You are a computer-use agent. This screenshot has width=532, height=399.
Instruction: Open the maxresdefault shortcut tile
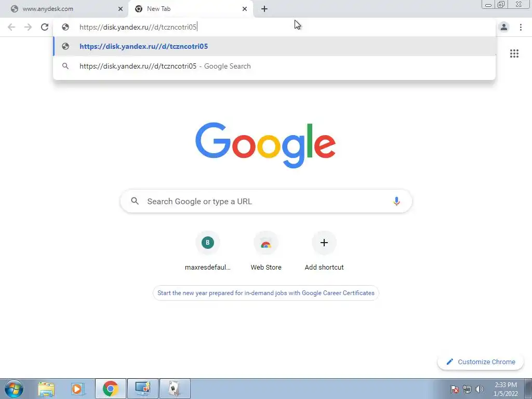tap(208, 251)
